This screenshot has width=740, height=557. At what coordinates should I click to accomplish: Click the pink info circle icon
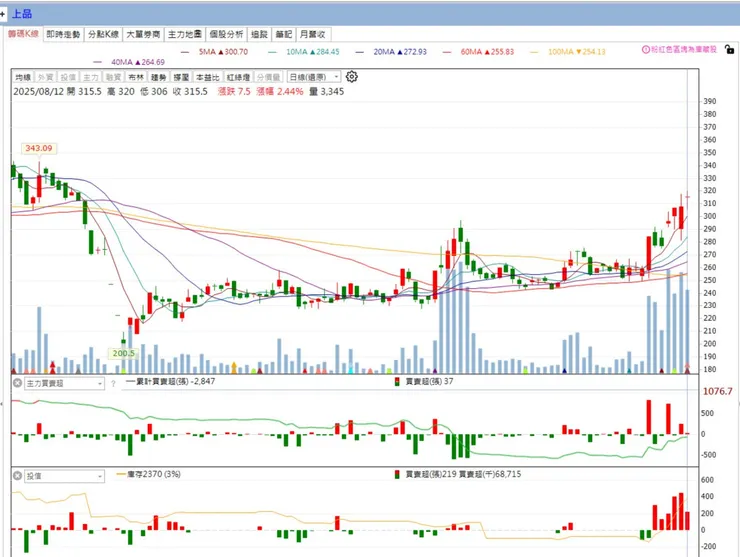(x=646, y=50)
